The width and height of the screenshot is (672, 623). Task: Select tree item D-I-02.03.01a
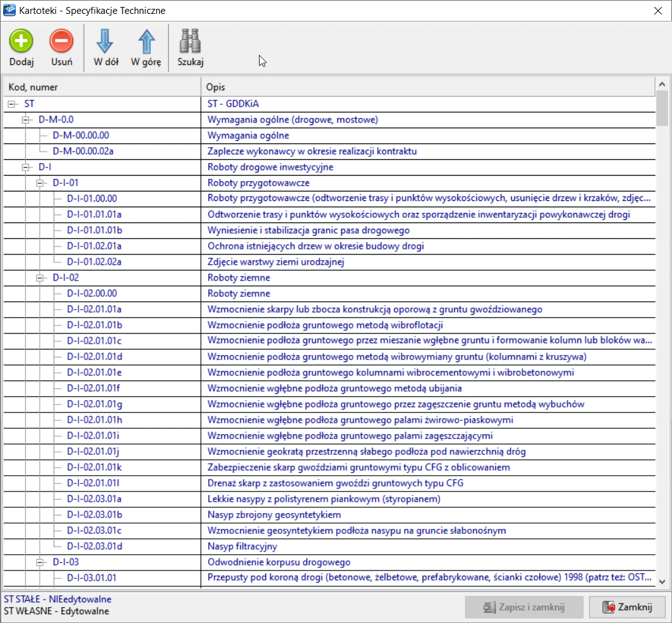94,499
